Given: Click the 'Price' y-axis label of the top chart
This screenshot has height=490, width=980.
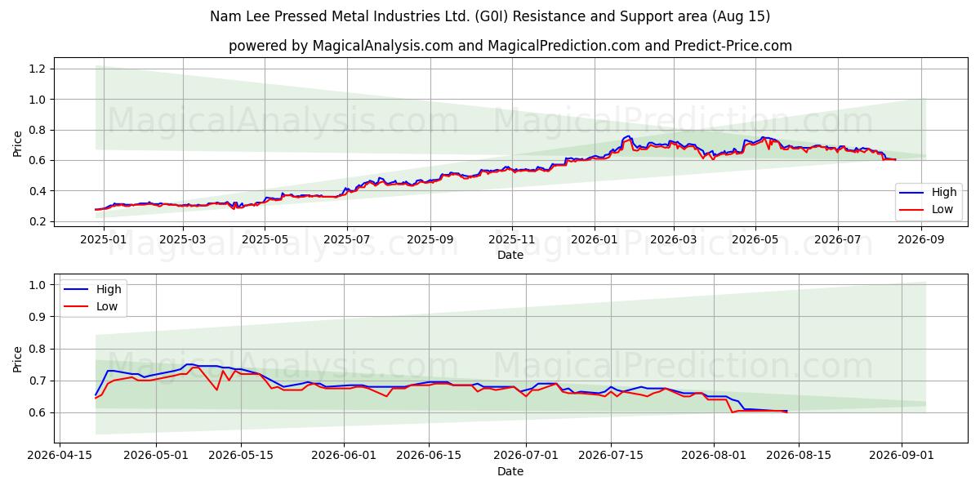Looking at the screenshot, I should (x=18, y=142).
